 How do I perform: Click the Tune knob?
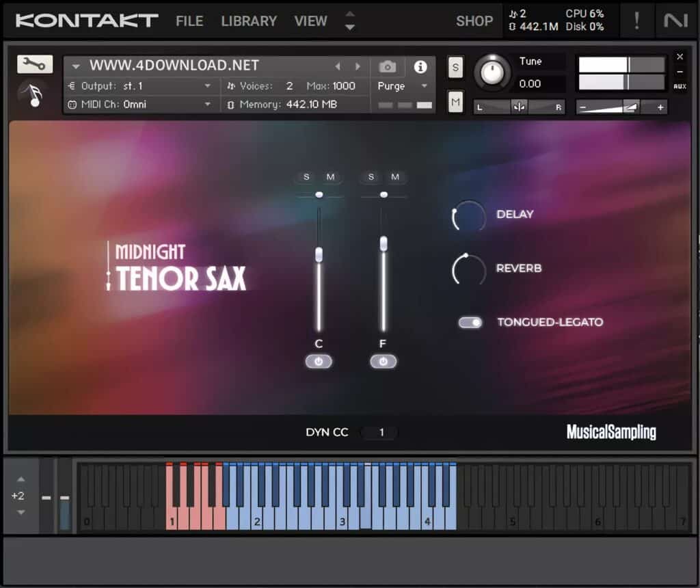[492, 72]
